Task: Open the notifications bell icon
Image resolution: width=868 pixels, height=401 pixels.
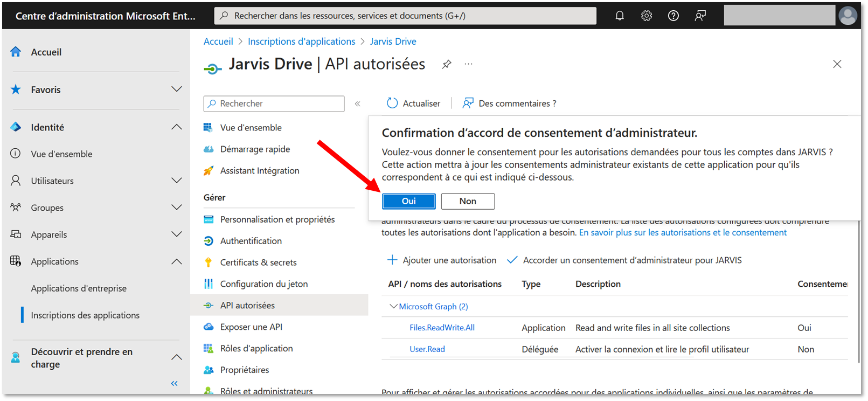Action: [x=620, y=16]
